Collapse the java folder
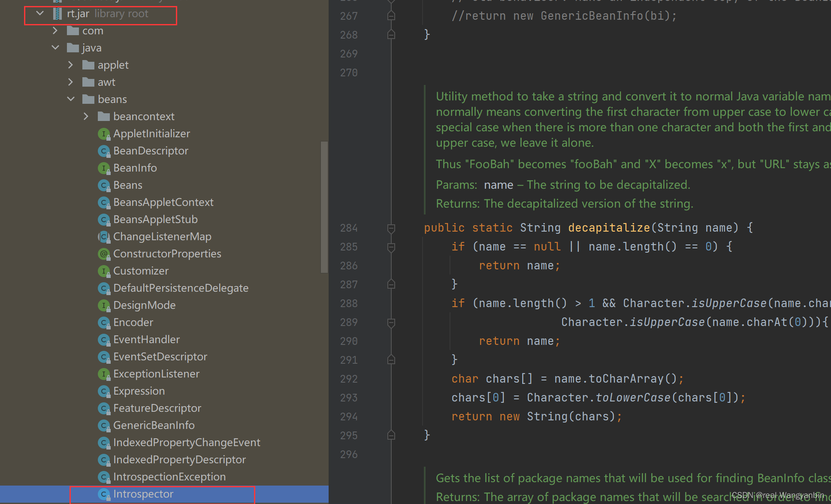 point(55,48)
